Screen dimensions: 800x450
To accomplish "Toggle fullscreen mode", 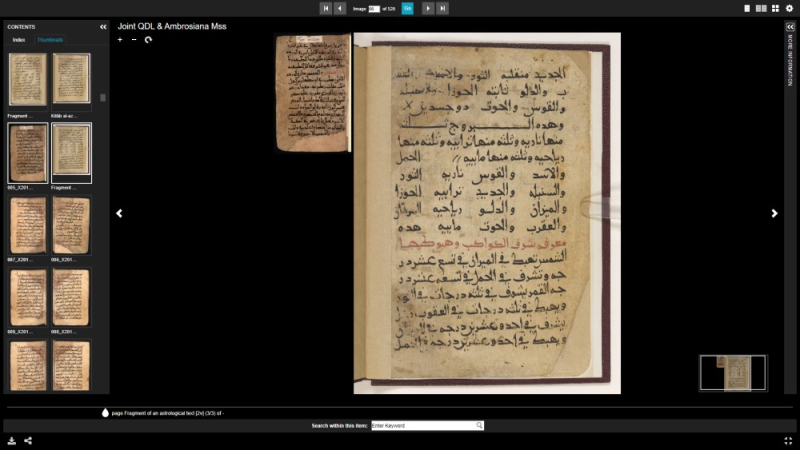I will coord(788,441).
